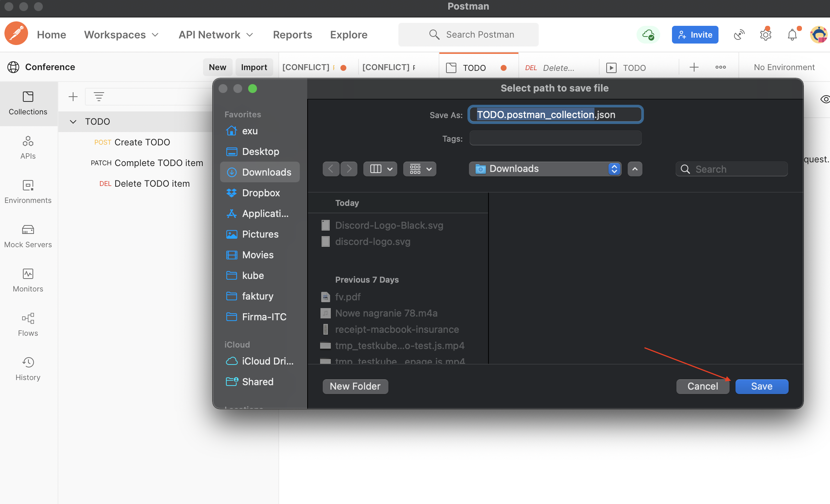Open the Collections sidebar panel
Screen dimensions: 830x504
point(28,103)
